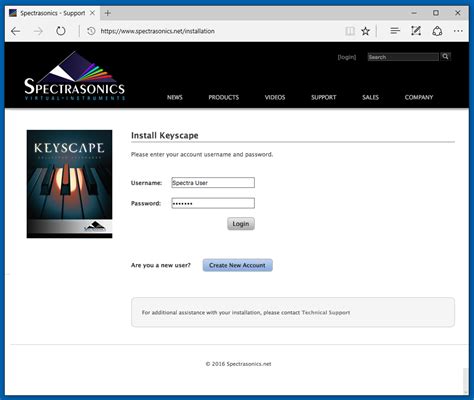
Task: Maximize the browser window
Action: click(x=436, y=13)
